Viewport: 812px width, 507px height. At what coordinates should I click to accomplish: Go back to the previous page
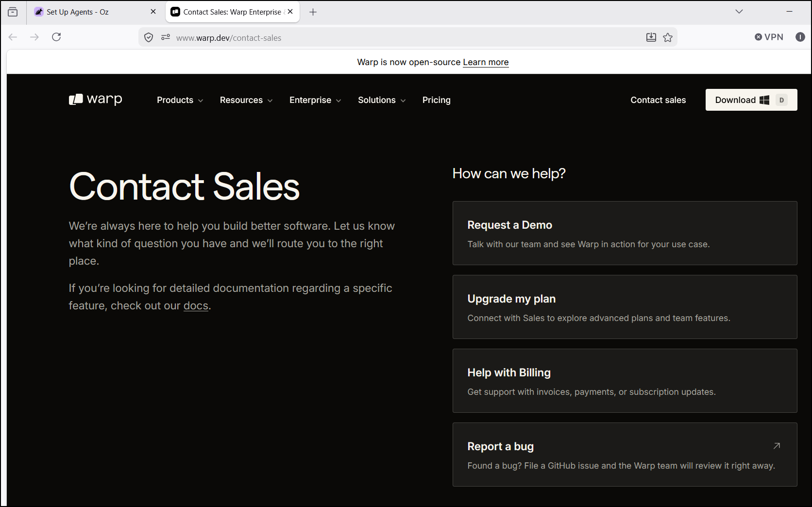13,37
